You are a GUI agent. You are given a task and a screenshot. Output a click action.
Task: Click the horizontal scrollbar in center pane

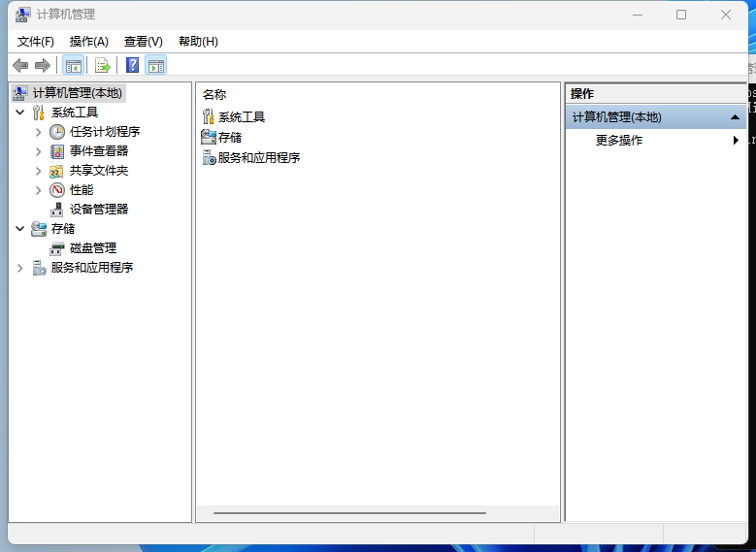pyautogui.click(x=349, y=513)
